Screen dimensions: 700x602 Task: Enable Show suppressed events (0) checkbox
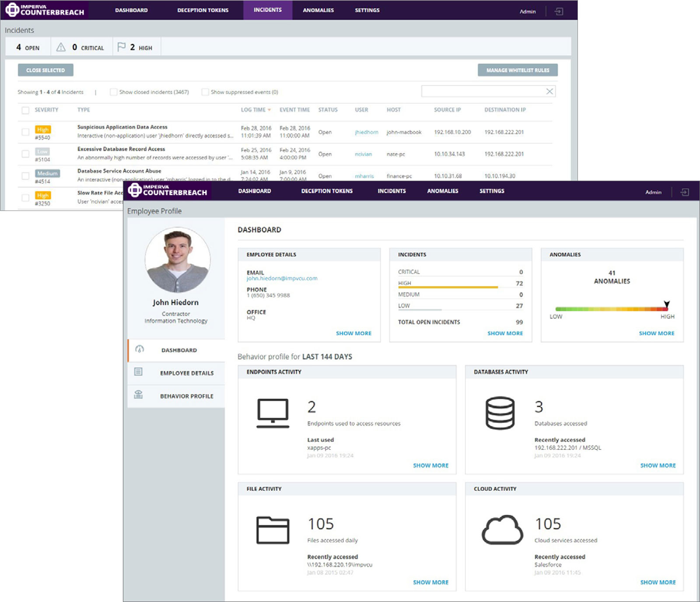[205, 92]
